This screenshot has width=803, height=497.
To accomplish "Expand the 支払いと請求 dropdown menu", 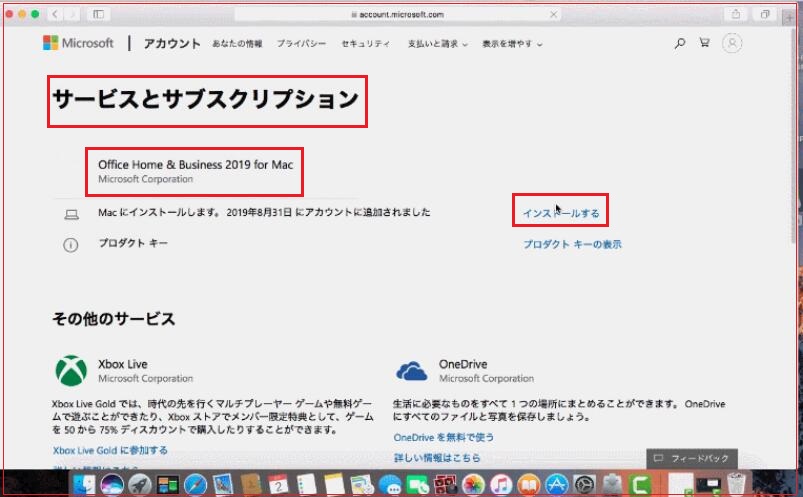I will click(x=438, y=44).
